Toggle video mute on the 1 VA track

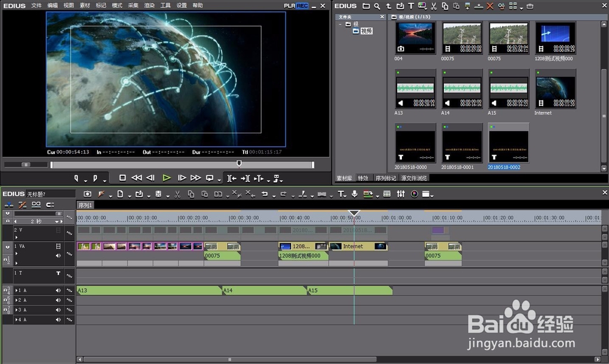tap(58, 246)
